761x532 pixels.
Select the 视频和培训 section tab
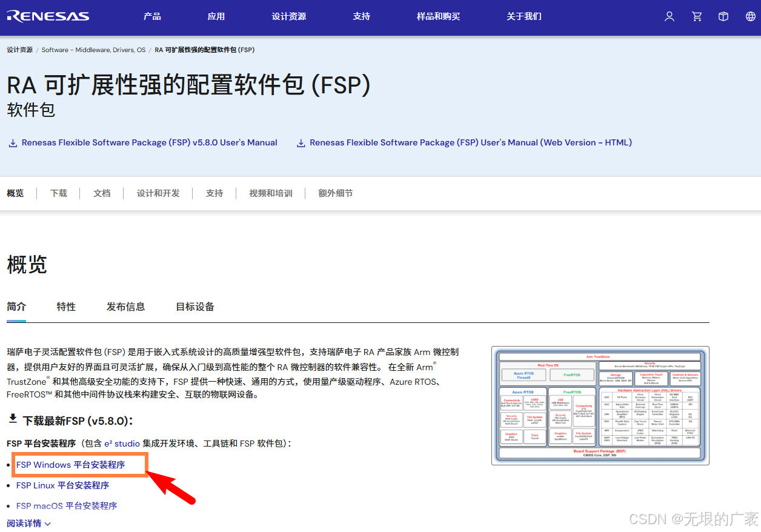(x=271, y=193)
